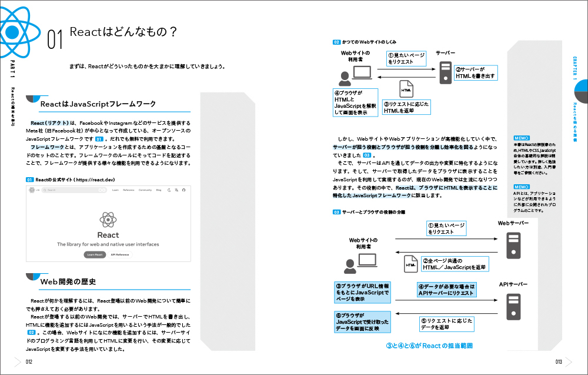Switch to the Blog section in the navbar
This screenshot has height=375, width=588.
158,190
